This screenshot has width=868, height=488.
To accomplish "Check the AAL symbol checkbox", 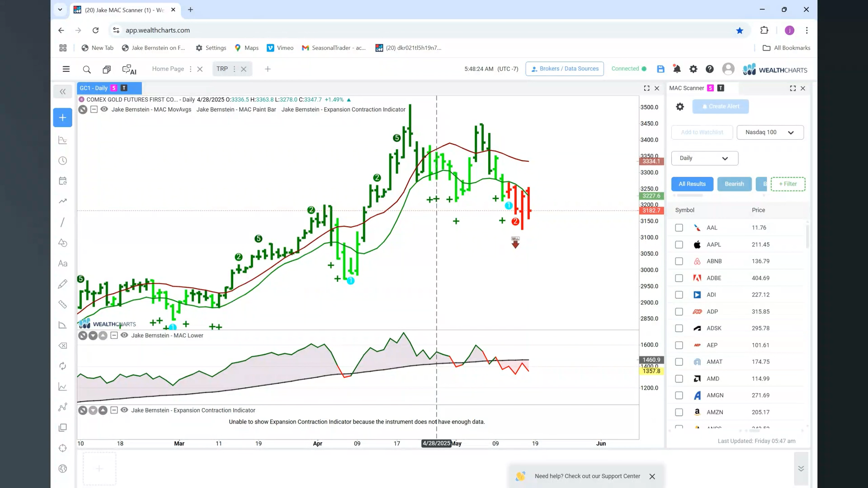I will [x=679, y=228].
